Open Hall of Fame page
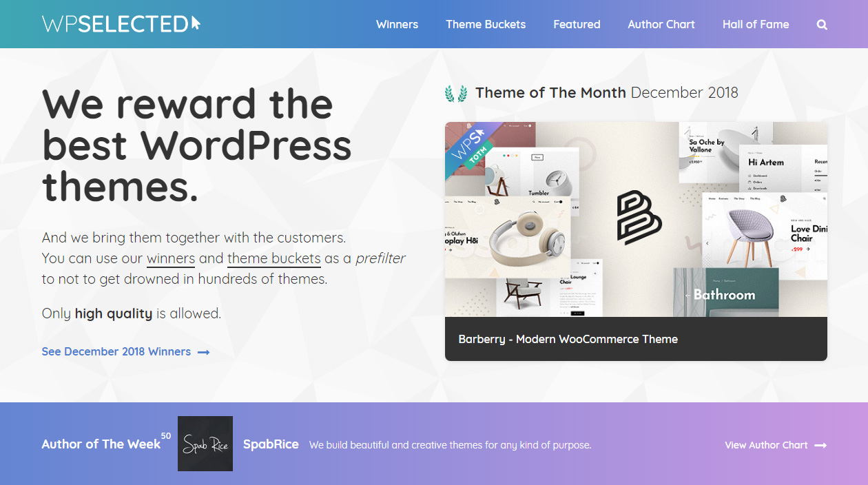The image size is (868, 485). click(756, 24)
